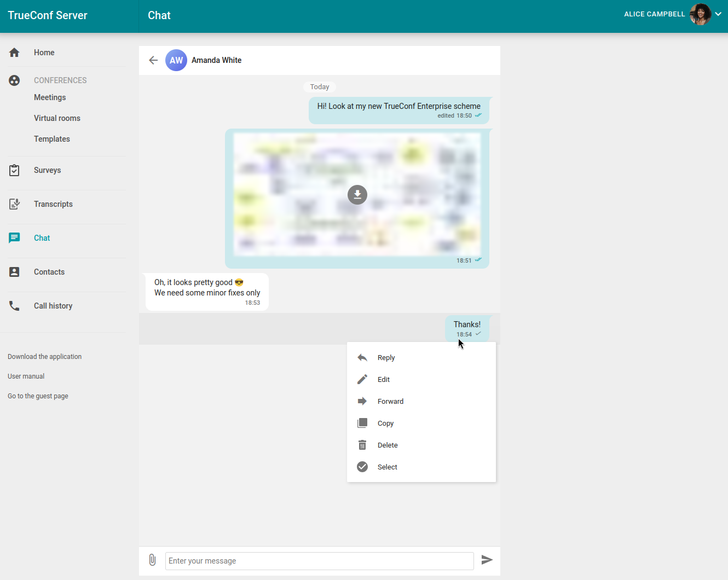Choose Forward in the context menu

[390, 402]
